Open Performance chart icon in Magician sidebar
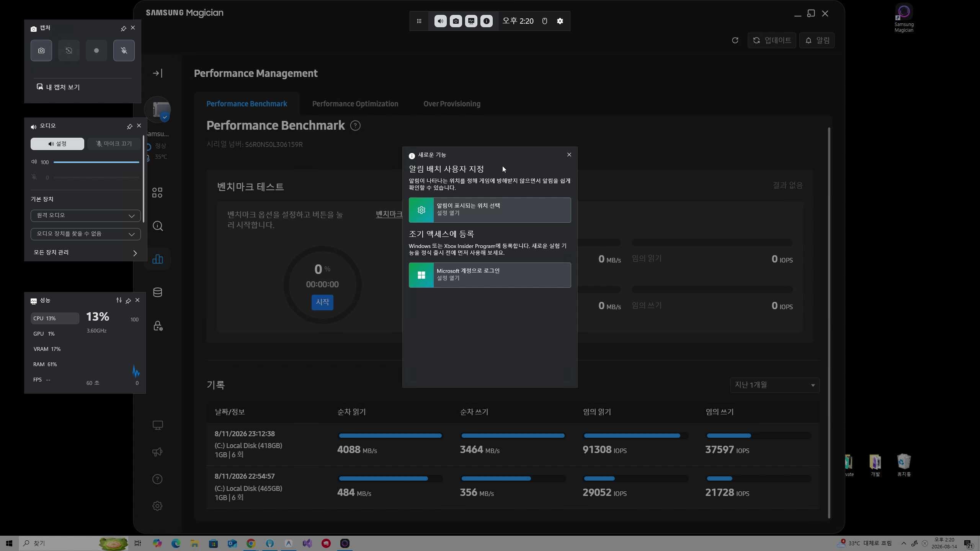The width and height of the screenshot is (980, 551). click(x=158, y=259)
